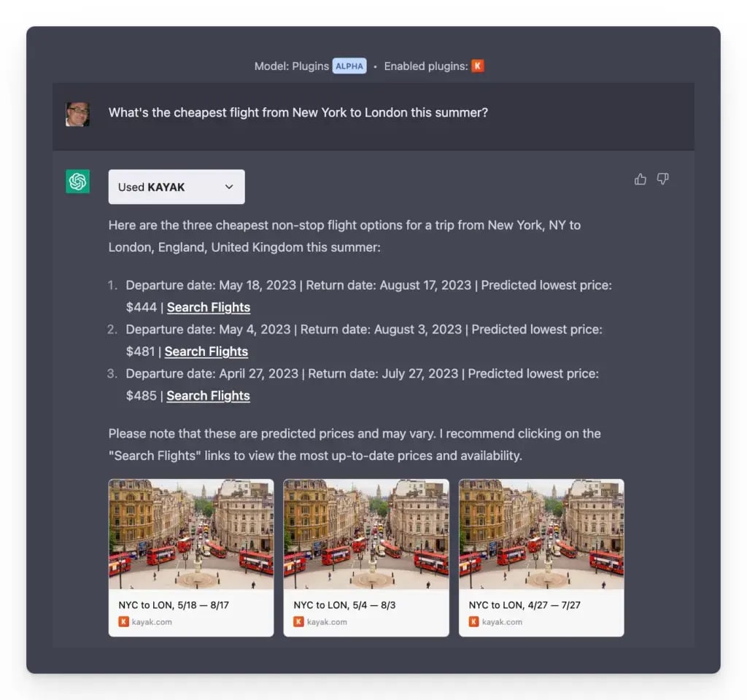The height and width of the screenshot is (700, 747).
Task: Click kayak.com text on the 4/27 card
Action: [x=502, y=622]
